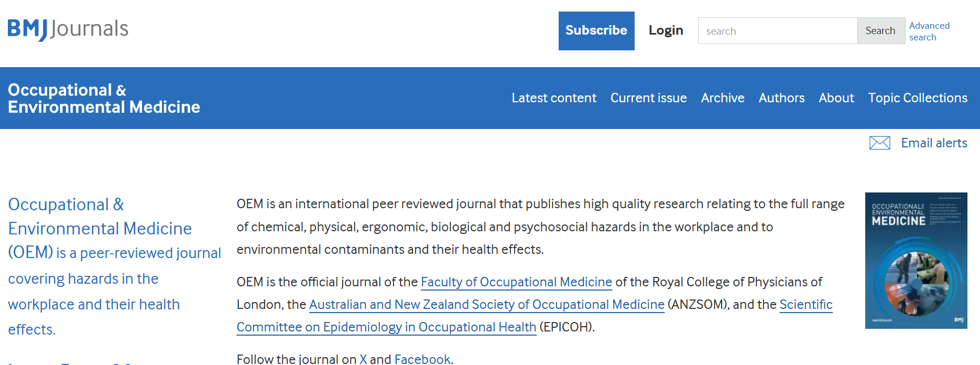
Task: Click the Email alerts link
Action: [934, 143]
